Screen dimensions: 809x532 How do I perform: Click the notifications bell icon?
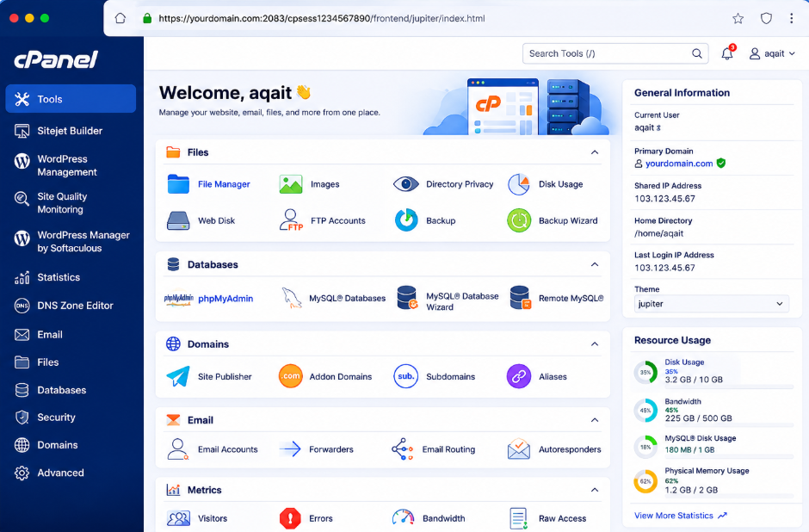click(727, 53)
